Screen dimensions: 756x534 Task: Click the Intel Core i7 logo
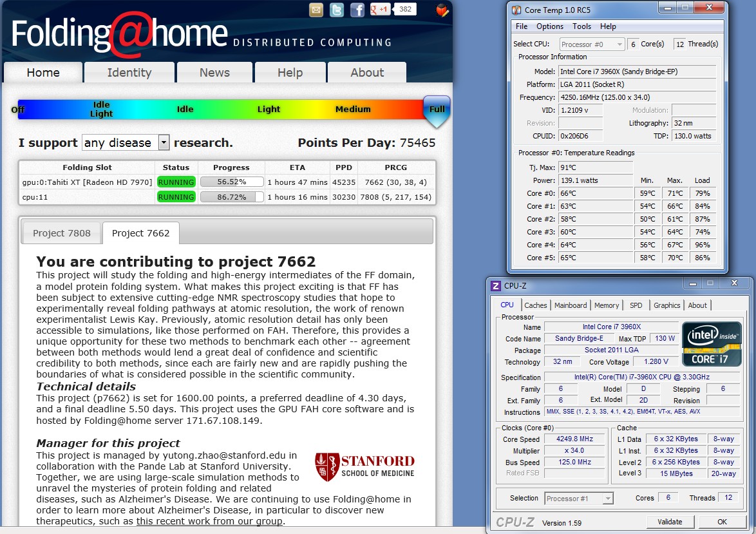tap(712, 343)
